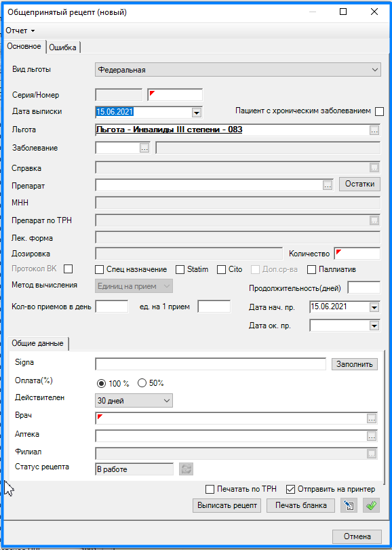Open the Льгота lookup ellipsis button
The image size is (392, 550).
pos(374,130)
